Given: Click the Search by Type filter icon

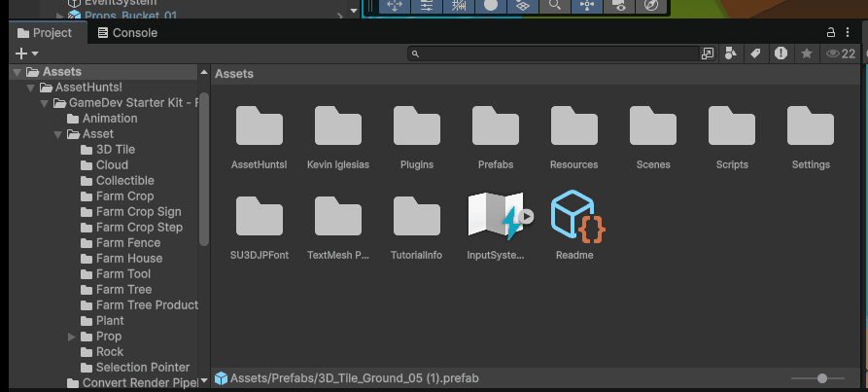Looking at the screenshot, I should 730,53.
